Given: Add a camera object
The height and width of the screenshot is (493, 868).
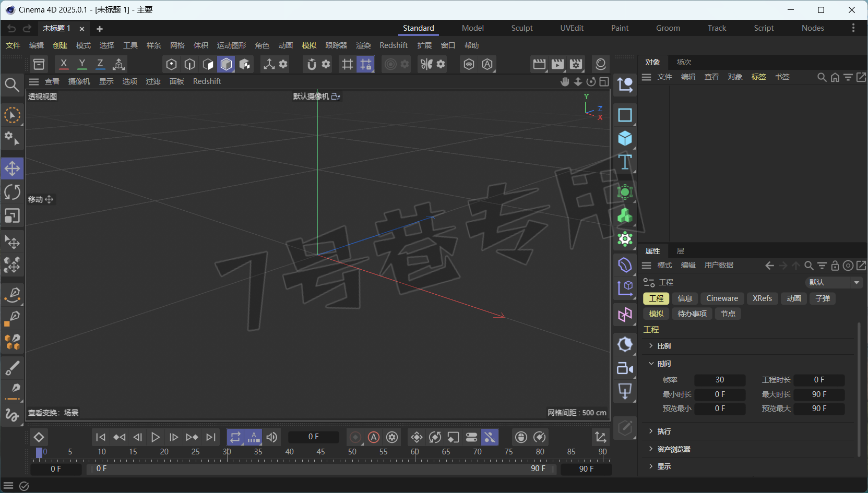Looking at the screenshot, I should tap(625, 368).
